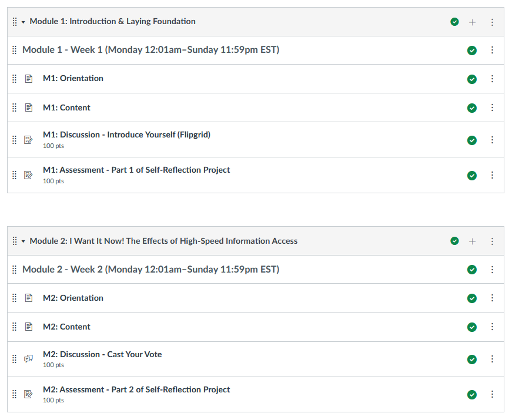Click the page icon next to M1: Content

[x=28, y=107]
